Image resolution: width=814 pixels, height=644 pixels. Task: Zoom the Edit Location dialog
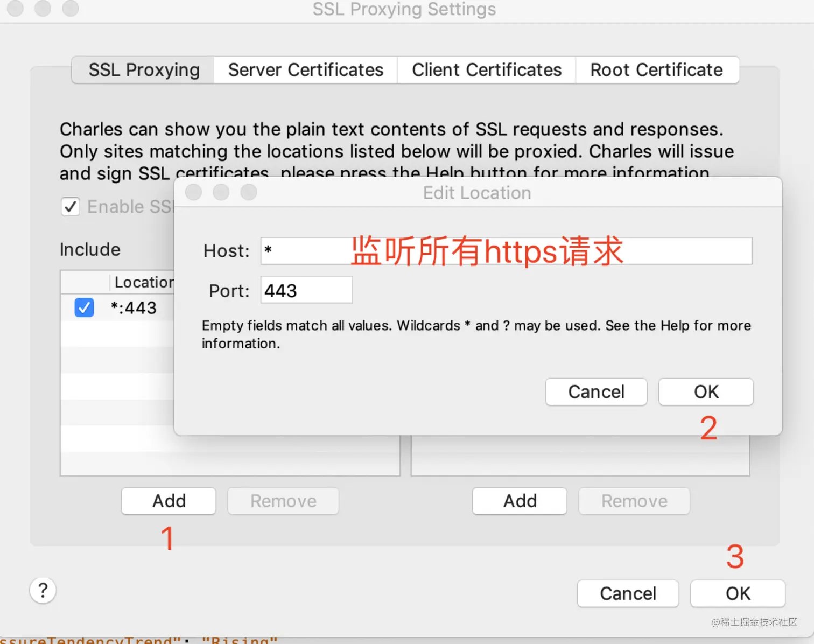(248, 192)
